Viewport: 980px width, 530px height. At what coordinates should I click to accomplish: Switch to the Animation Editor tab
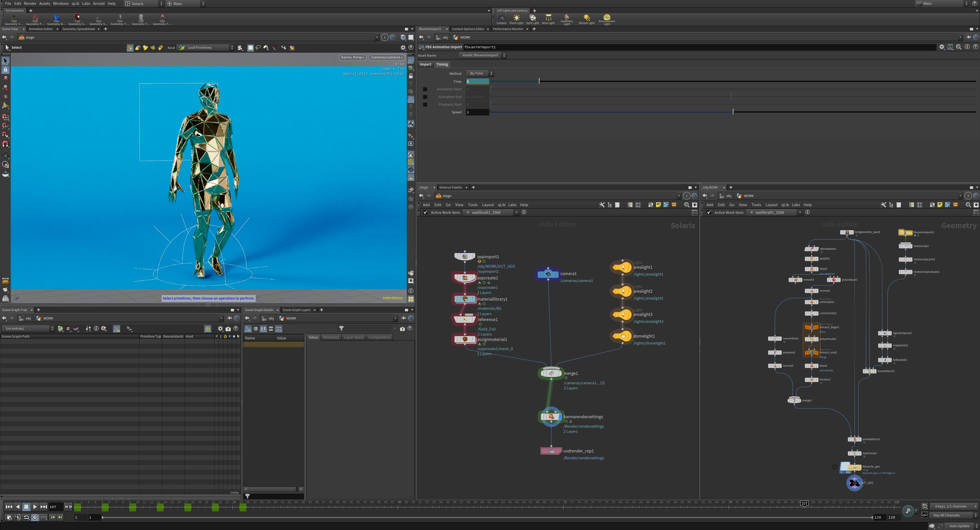coord(41,29)
